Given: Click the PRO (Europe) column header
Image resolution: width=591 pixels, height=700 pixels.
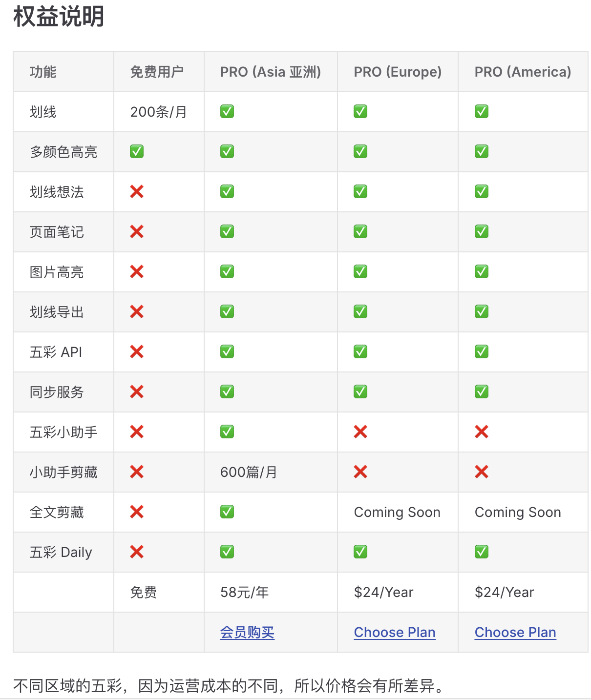Looking at the screenshot, I should pyautogui.click(x=398, y=72).
